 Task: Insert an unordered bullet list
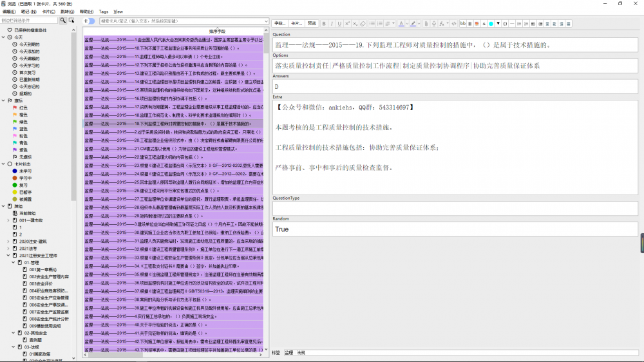coord(372,24)
